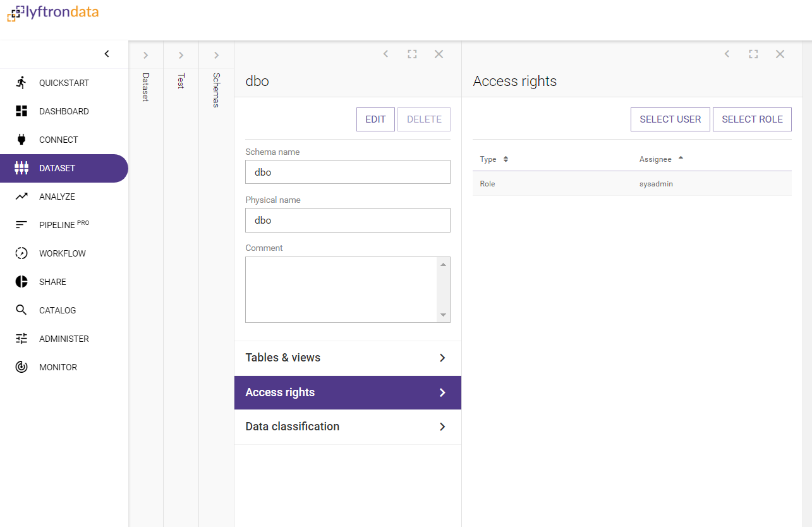This screenshot has height=527, width=812.
Task: Click inside the Comment text area
Action: coord(341,289)
